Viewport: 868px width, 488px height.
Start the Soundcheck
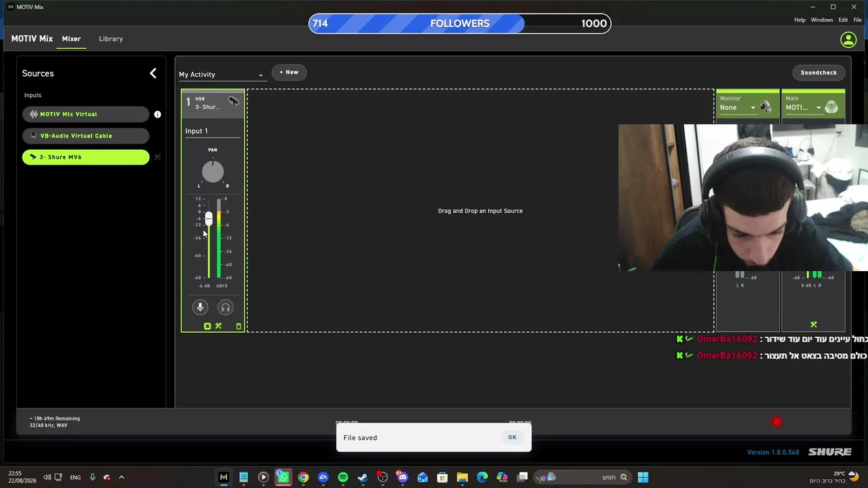[818, 73]
